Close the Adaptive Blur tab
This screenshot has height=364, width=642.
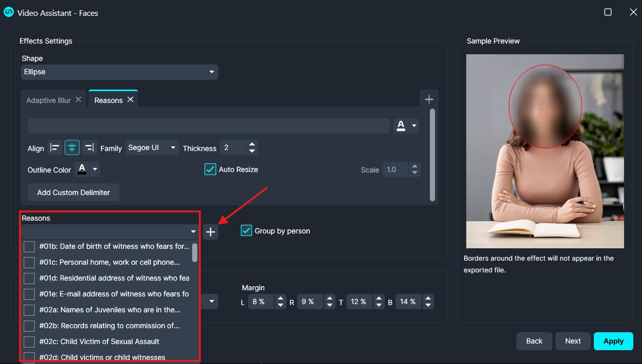[x=78, y=100]
